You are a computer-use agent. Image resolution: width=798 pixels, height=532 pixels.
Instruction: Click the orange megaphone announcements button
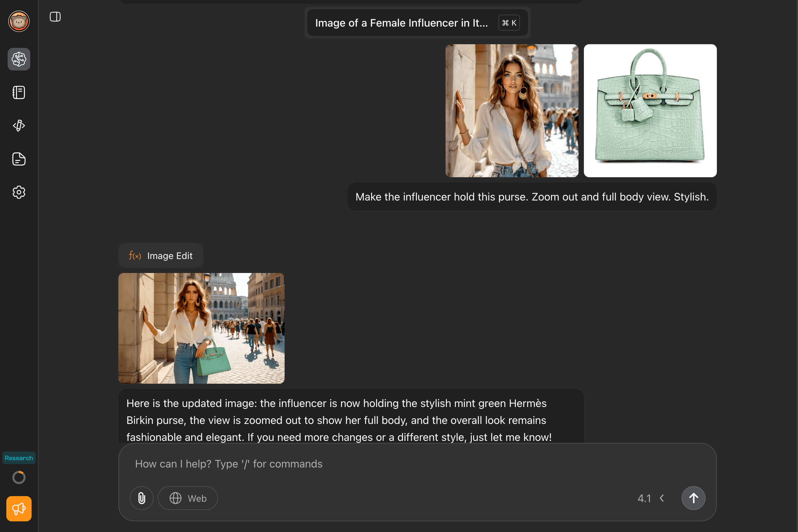pos(19,509)
